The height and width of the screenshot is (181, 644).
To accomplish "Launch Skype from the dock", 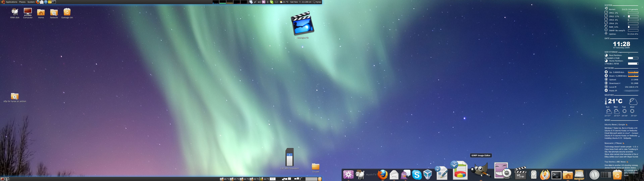I will tap(417, 174).
